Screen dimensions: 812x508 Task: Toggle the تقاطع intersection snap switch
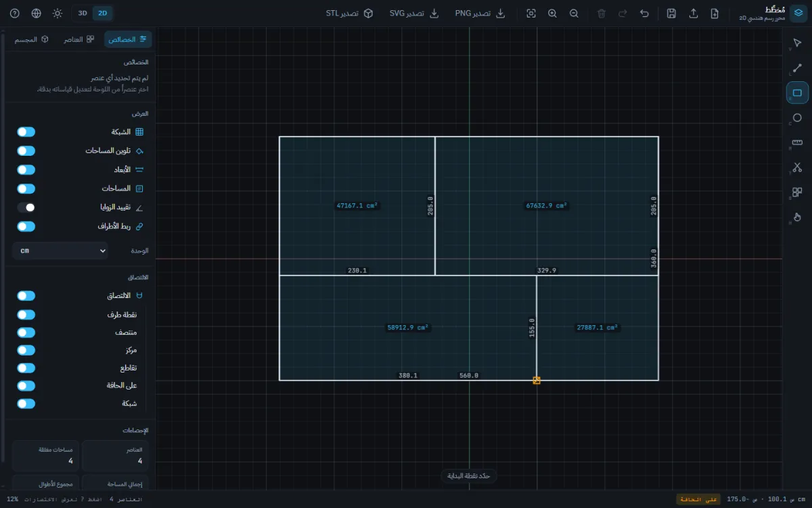point(26,368)
